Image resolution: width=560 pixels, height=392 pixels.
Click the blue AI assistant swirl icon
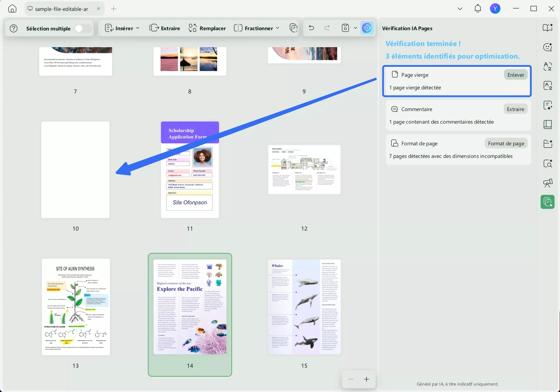click(367, 28)
